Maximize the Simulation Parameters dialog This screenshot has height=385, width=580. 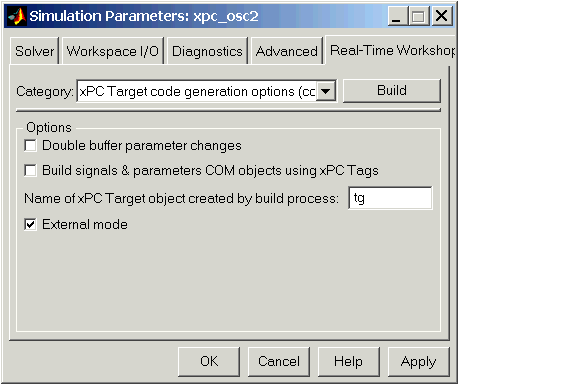click(419, 16)
